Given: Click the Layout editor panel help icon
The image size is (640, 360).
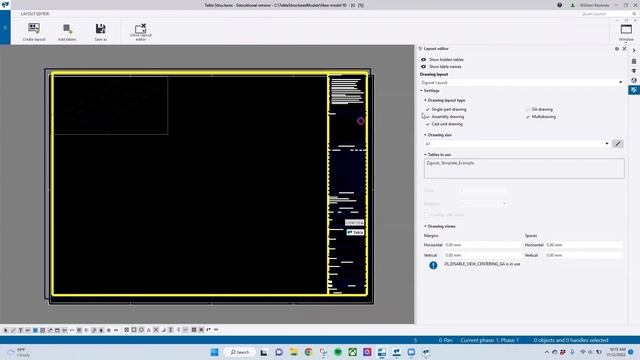Looking at the screenshot, I should (x=617, y=49).
